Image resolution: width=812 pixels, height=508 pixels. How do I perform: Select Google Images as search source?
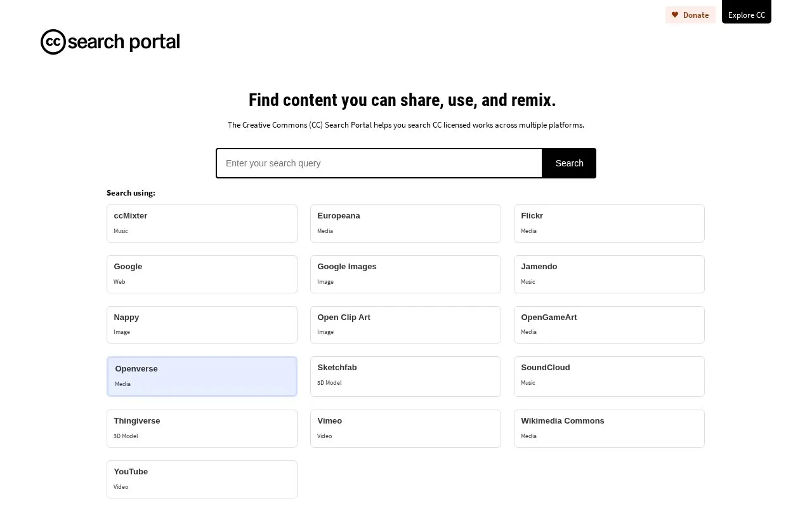click(405, 274)
